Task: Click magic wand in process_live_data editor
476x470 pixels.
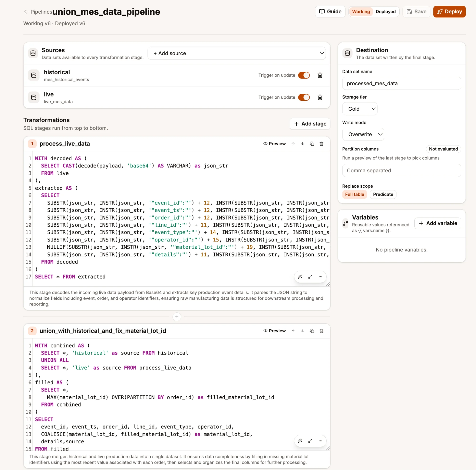Action: click(300, 277)
